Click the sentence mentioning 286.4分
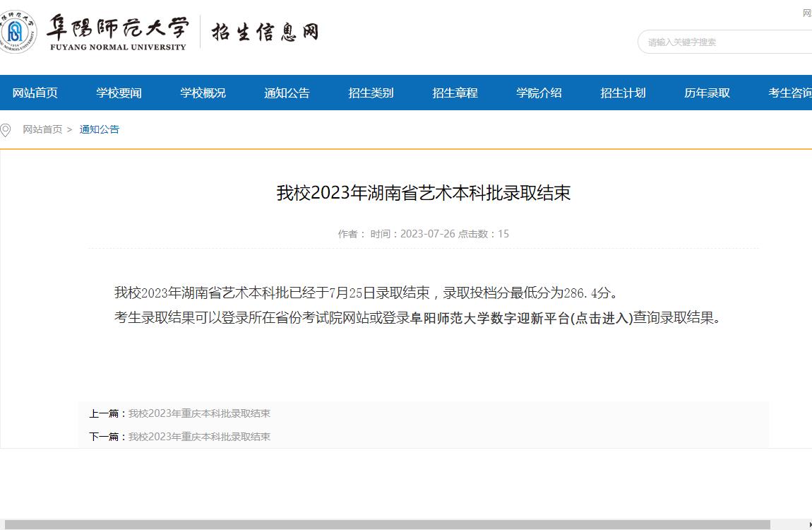Screen dimensions: 812x530 pyautogui.click(x=366, y=293)
